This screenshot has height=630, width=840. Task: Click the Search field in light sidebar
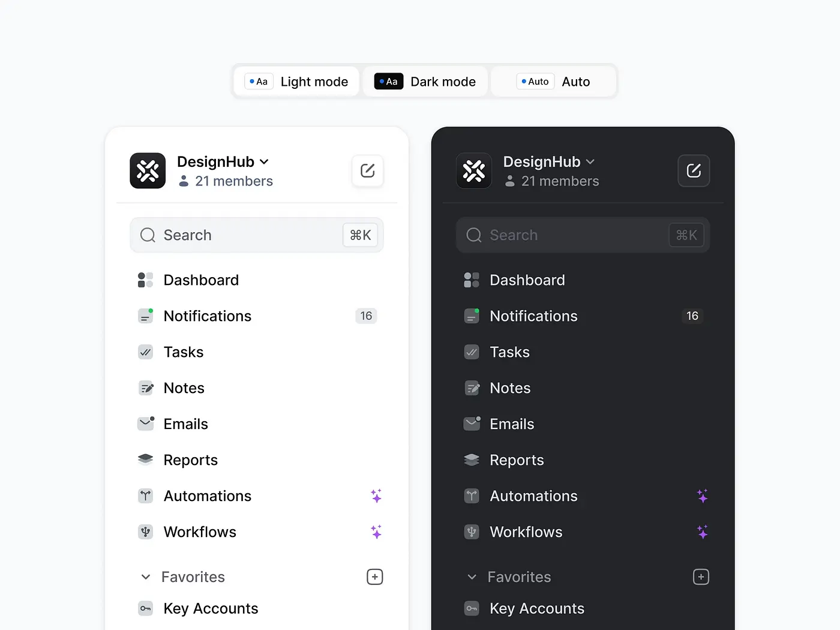(246, 235)
